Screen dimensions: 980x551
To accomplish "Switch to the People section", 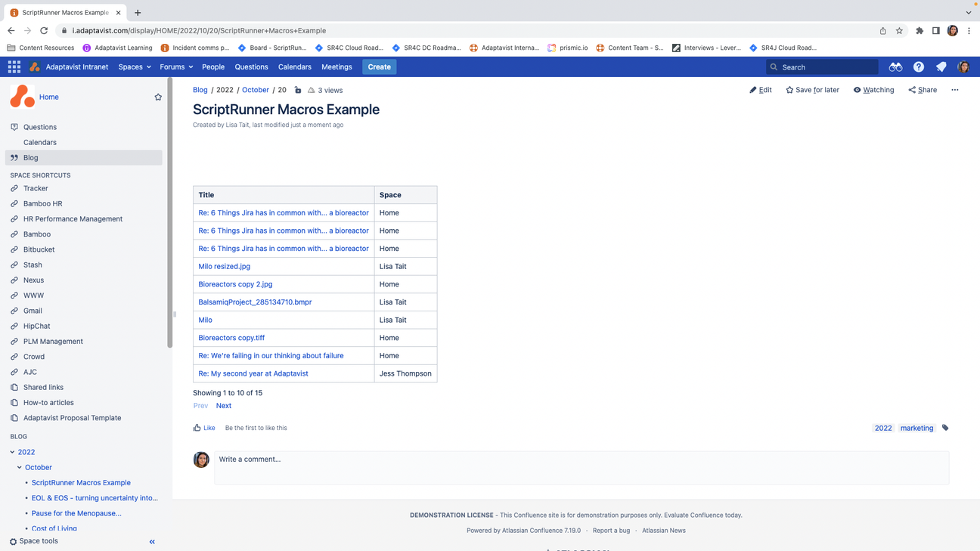I will (213, 67).
